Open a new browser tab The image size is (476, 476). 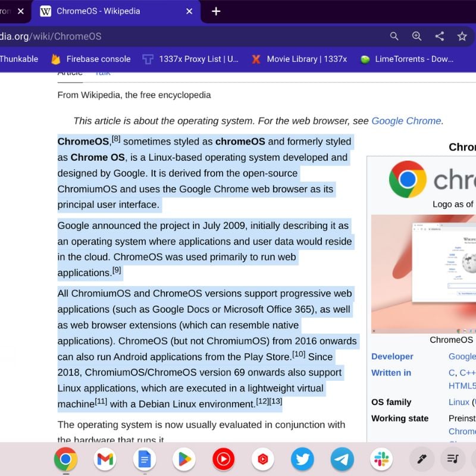216,11
